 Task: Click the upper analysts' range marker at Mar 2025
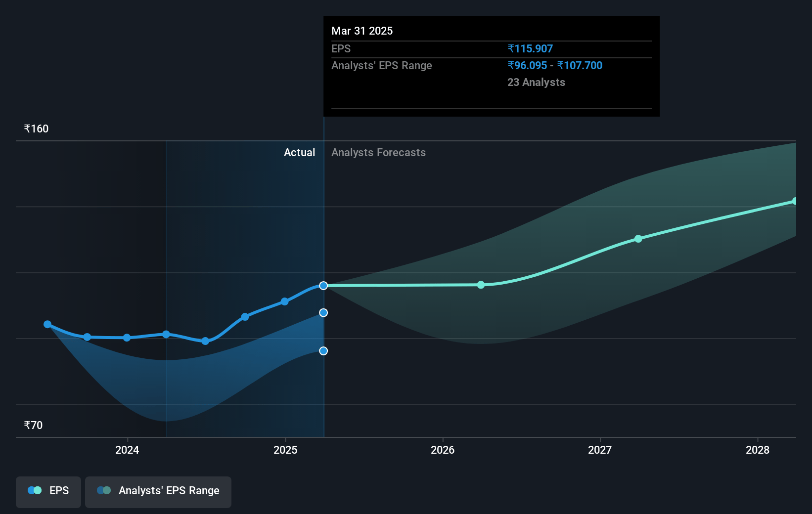(323, 313)
